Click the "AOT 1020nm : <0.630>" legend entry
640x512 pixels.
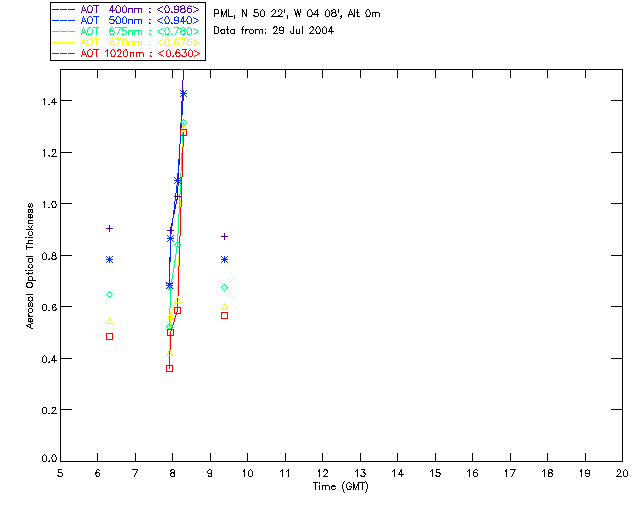coord(127,53)
